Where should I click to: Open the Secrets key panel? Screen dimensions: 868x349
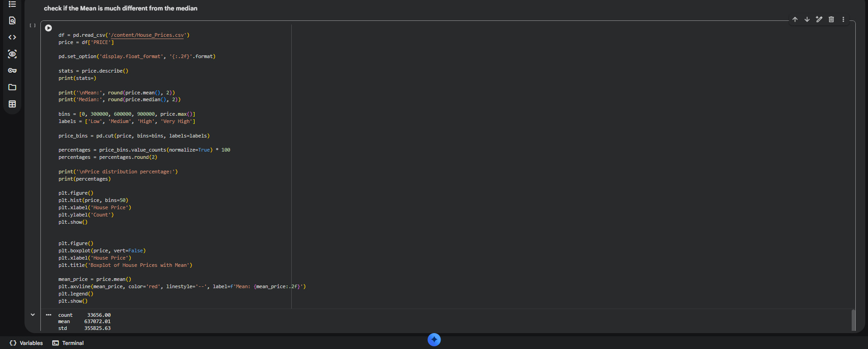[x=12, y=70]
